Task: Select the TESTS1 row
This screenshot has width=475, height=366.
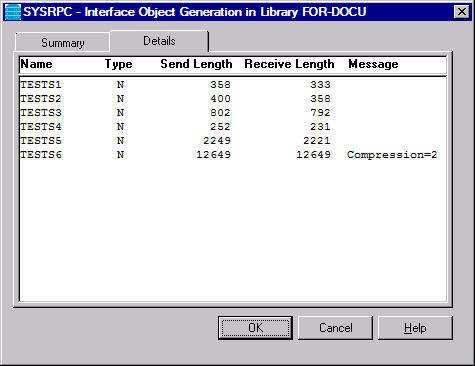Action: (233, 85)
